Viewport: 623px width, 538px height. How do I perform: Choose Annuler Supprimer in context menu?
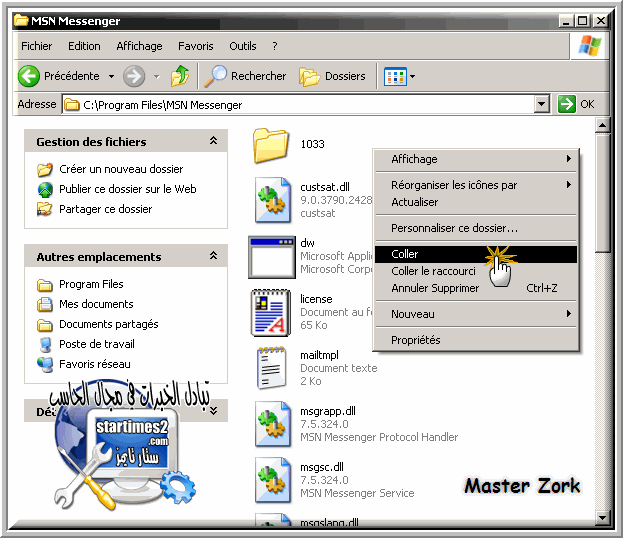[476, 288]
